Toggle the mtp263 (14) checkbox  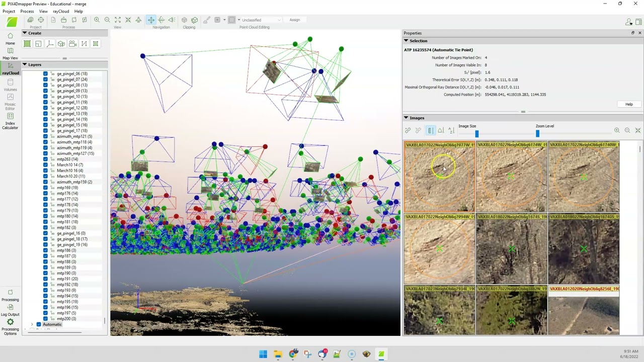[x=45, y=159]
